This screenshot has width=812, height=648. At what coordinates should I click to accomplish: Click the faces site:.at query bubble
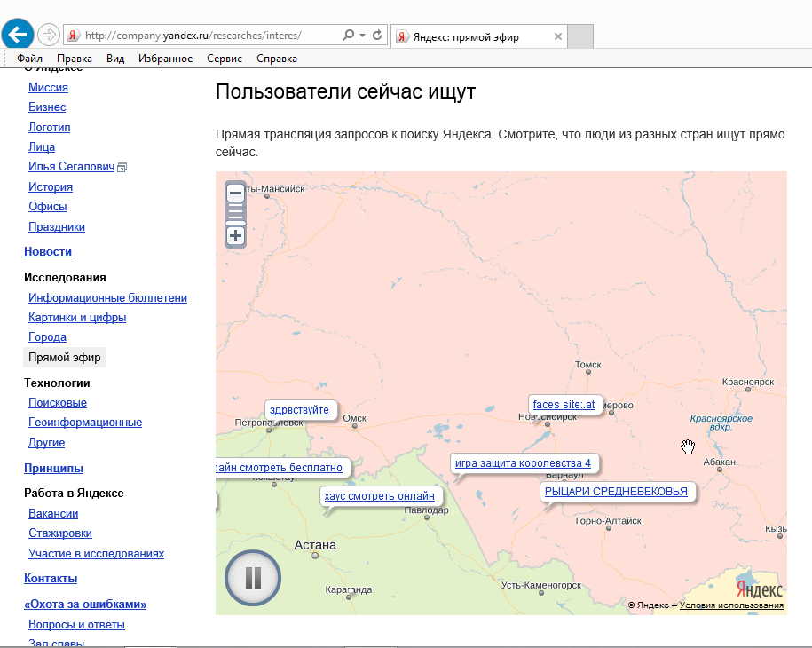pyautogui.click(x=564, y=405)
